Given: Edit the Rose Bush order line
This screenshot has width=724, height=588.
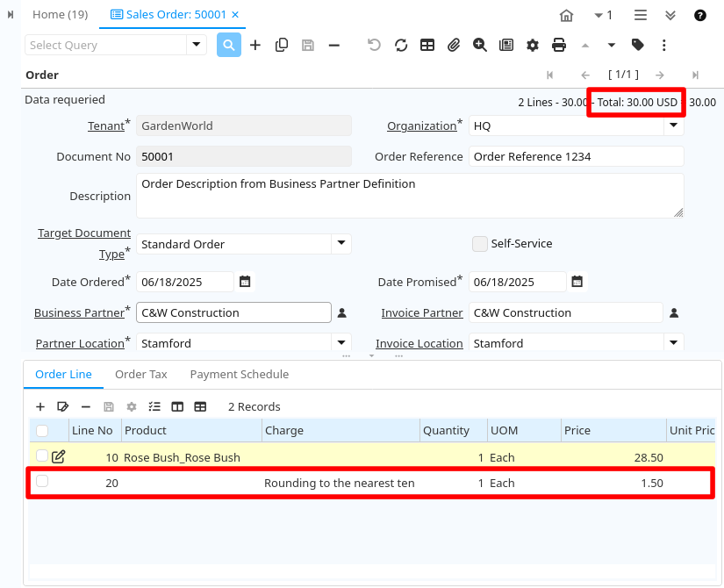Looking at the screenshot, I should tap(59, 456).
